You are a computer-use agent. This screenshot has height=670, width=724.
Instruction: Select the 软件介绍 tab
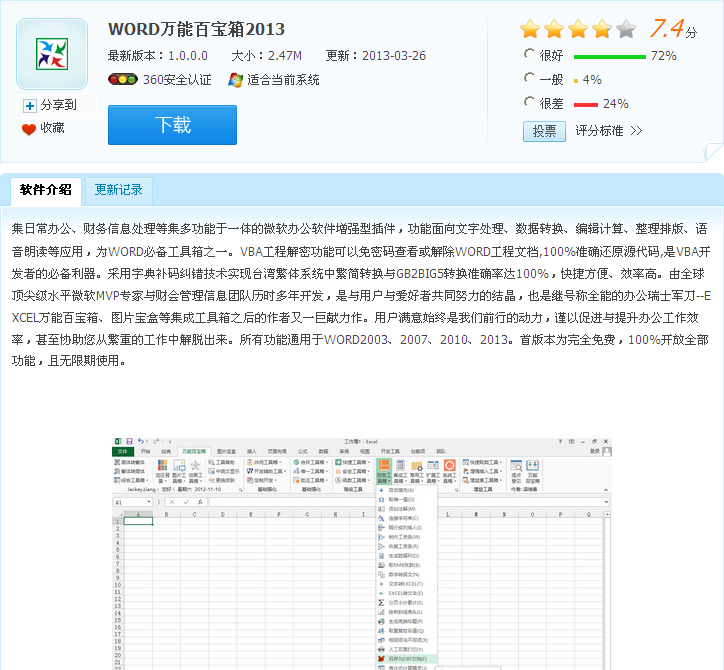[x=45, y=189]
